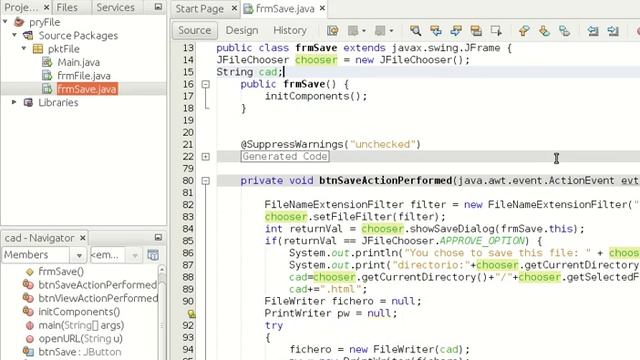Click Toggle Bookmark icon
This screenshot has width=640, height=360.
pyautogui.click(x=564, y=31)
